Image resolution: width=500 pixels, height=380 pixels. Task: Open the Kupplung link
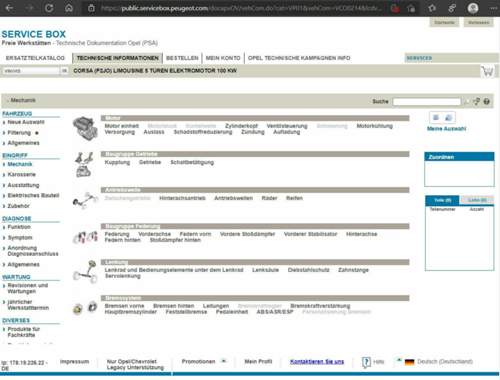click(117, 162)
